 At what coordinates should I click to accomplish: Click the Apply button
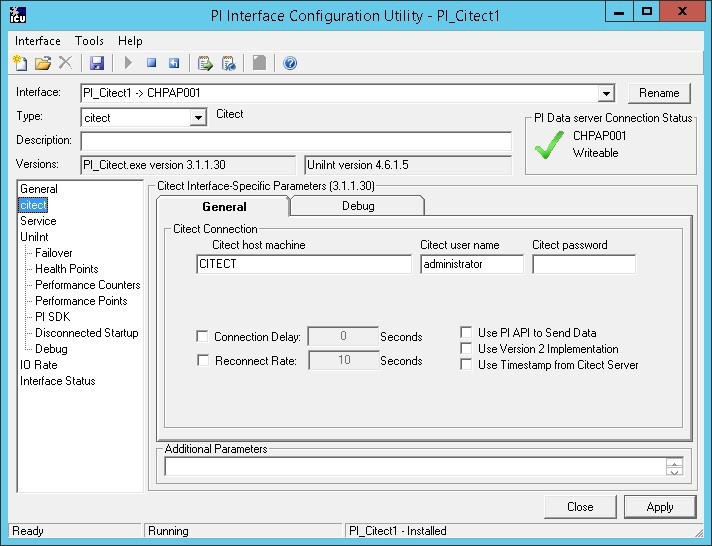pyautogui.click(x=660, y=506)
